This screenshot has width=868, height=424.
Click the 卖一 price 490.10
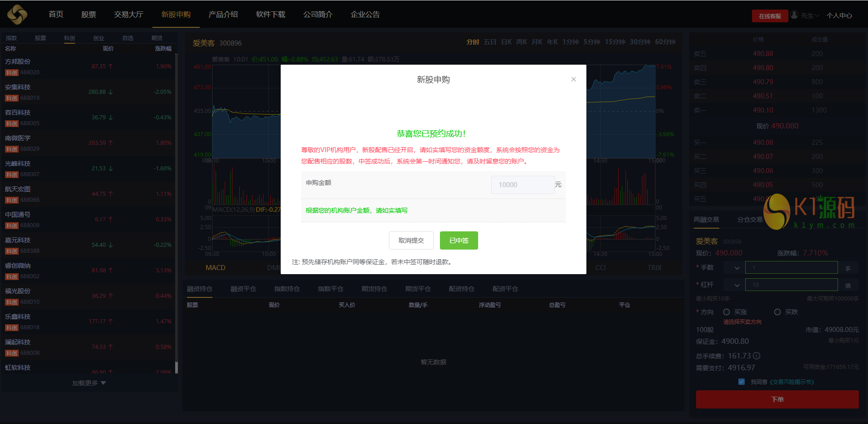click(x=763, y=110)
